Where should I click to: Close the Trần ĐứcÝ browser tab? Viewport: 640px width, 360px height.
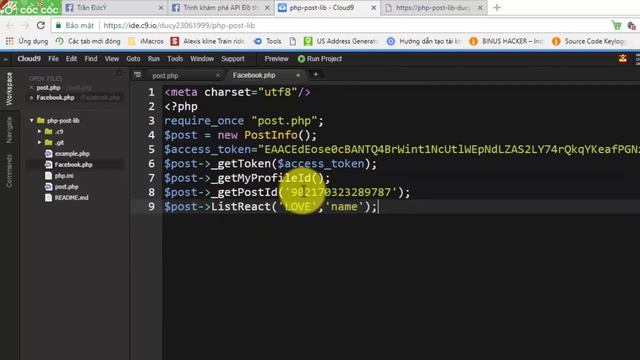pos(160,8)
